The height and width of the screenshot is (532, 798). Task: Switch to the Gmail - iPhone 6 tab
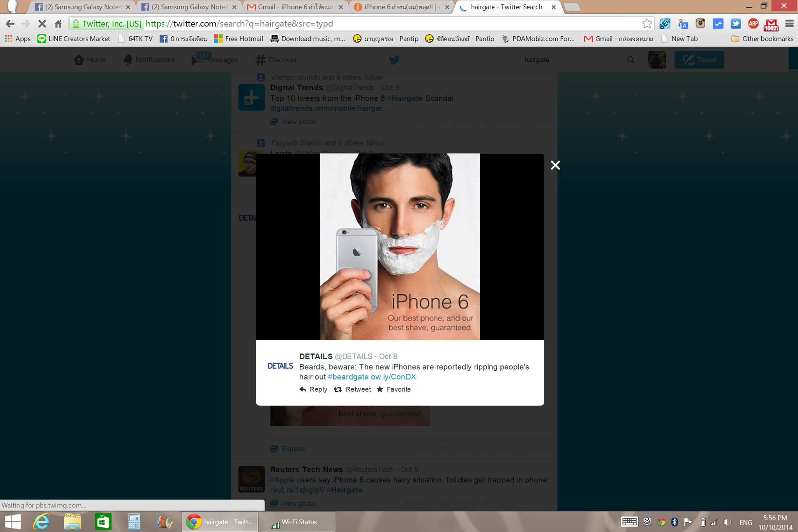pos(295,7)
